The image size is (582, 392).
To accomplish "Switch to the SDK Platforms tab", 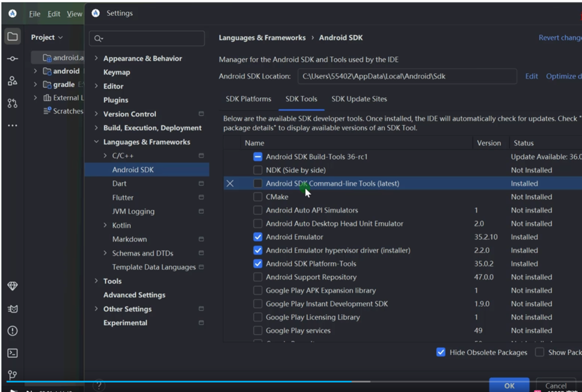I will pos(249,99).
